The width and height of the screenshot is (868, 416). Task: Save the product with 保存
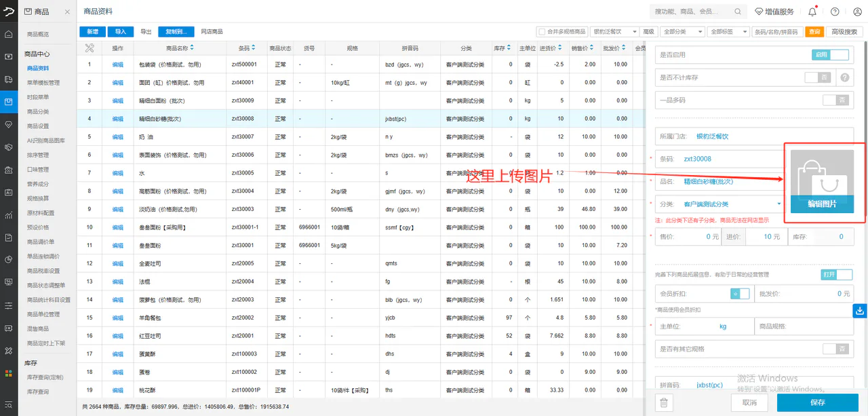[818, 402]
